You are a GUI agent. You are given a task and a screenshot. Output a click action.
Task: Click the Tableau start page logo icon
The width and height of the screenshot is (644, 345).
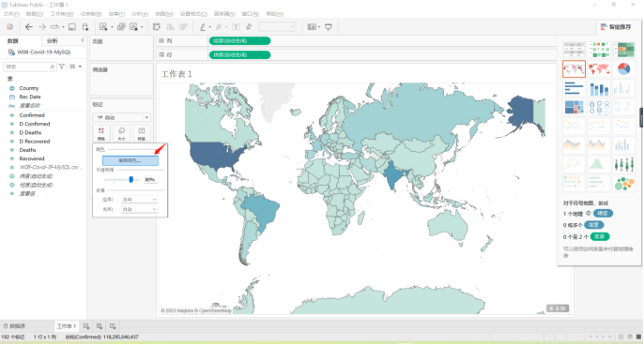(x=9, y=27)
